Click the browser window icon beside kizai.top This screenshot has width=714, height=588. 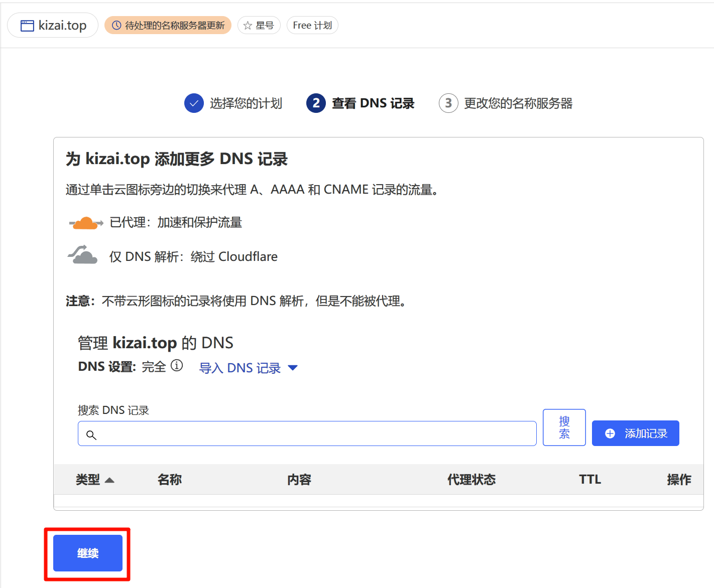27,26
